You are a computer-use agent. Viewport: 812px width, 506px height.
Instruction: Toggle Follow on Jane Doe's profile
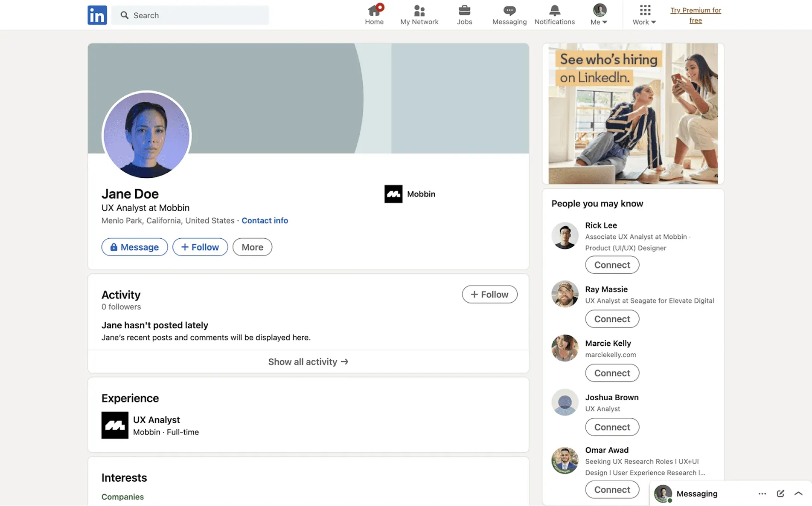pos(200,247)
